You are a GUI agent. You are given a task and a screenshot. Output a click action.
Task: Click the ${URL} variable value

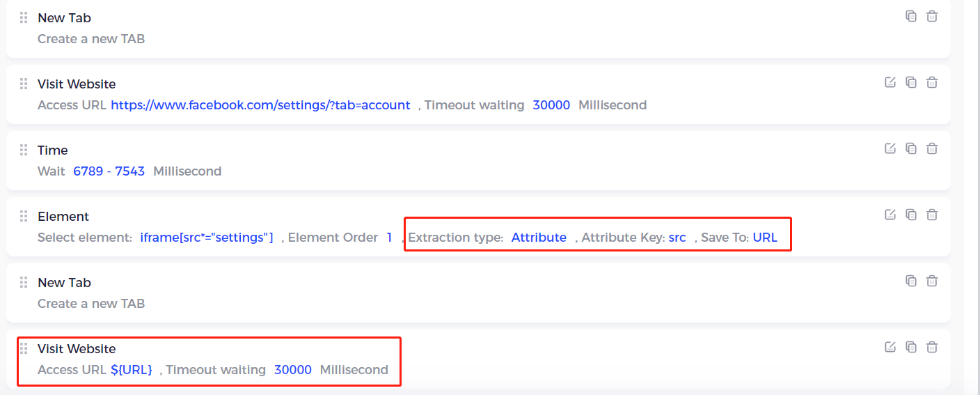tap(132, 370)
